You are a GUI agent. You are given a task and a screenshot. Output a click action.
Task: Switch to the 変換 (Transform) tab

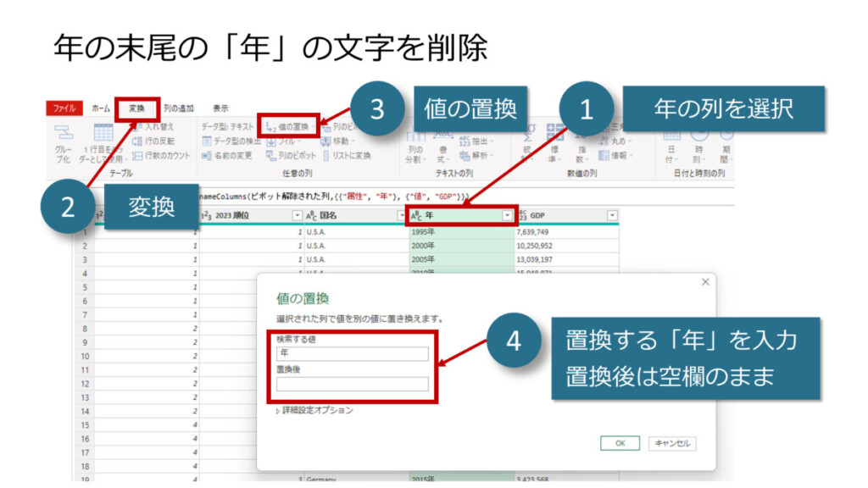click(x=136, y=108)
